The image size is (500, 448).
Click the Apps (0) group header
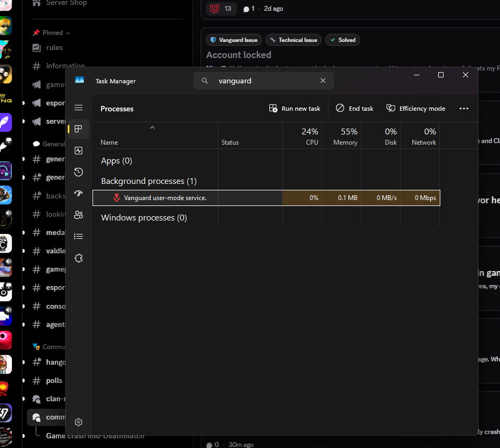click(116, 161)
